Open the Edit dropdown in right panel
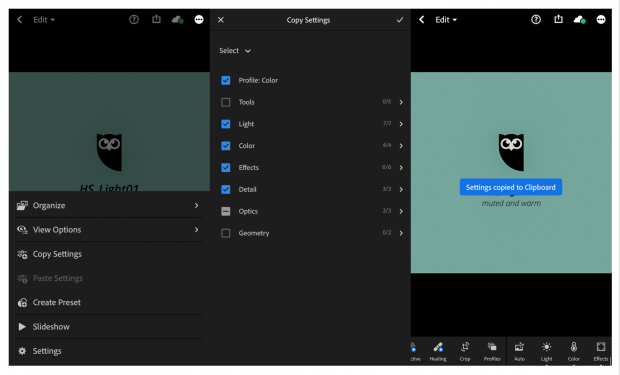This screenshot has height=375, width=620. [446, 20]
